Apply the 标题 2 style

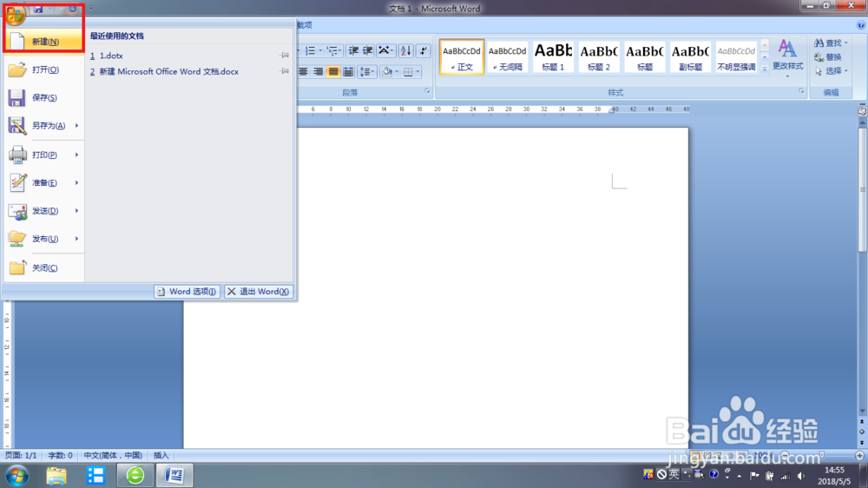point(598,57)
